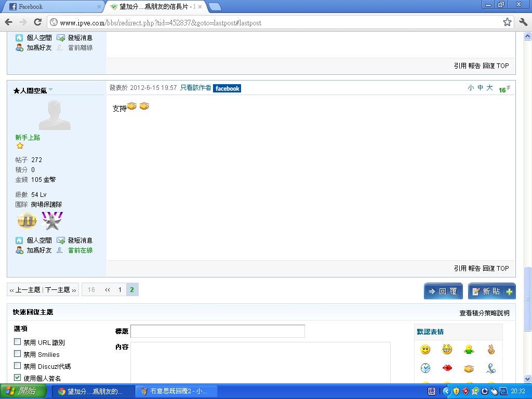The height and width of the screenshot is (399, 532).
Task: Open the new tab button
Action: (215, 7)
